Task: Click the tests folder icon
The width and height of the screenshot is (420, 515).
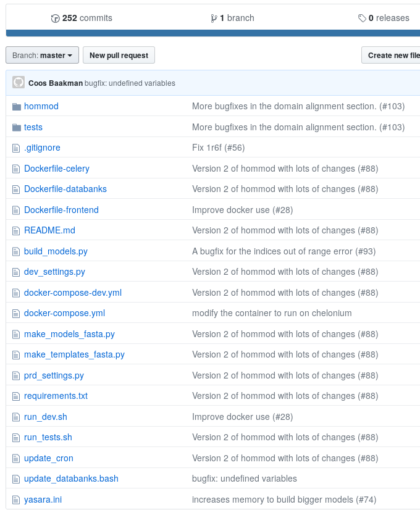Action: tap(17, 127)
